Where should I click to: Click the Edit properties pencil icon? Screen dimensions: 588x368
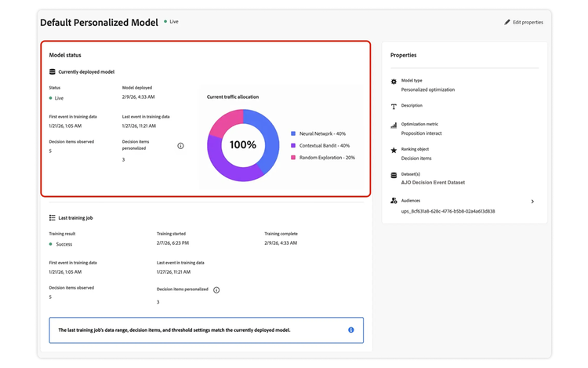pos(507,22)
